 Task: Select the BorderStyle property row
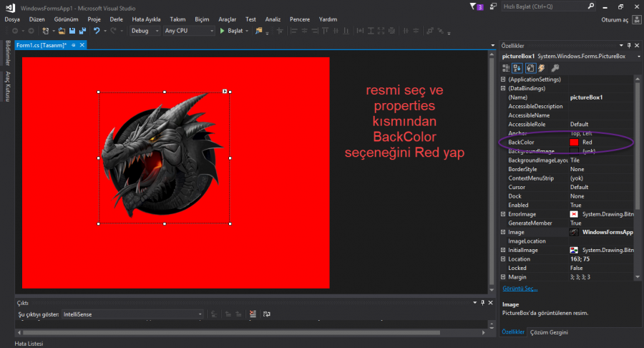tap(567, 169)
